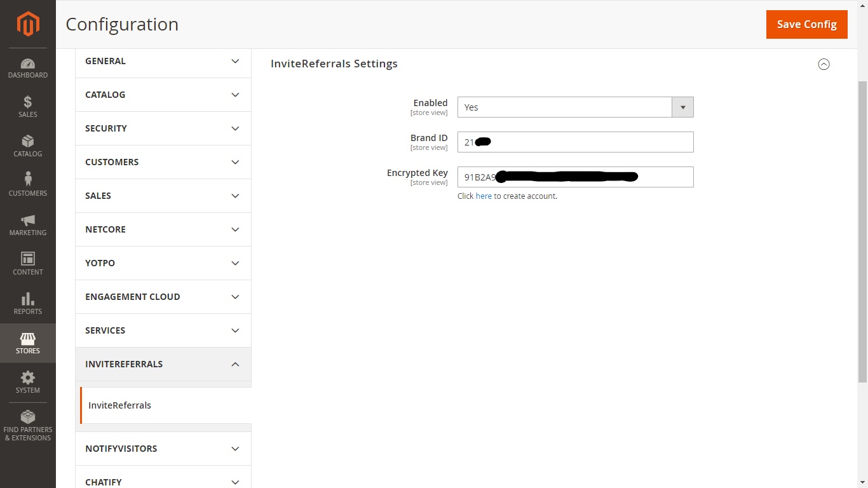Collapse the INVITEREFERRALS section chevron
This screenshot has width=868, height=488.
point(235,364)
